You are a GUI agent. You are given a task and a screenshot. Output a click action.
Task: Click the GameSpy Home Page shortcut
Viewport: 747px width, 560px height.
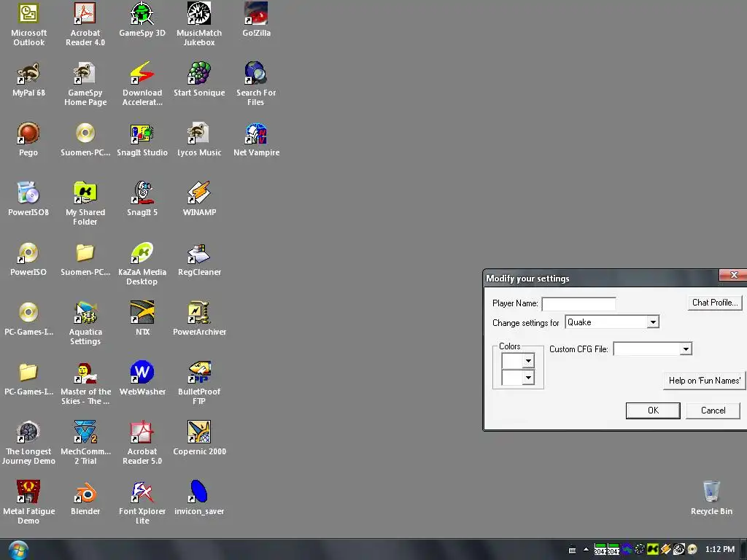[85, 74]
